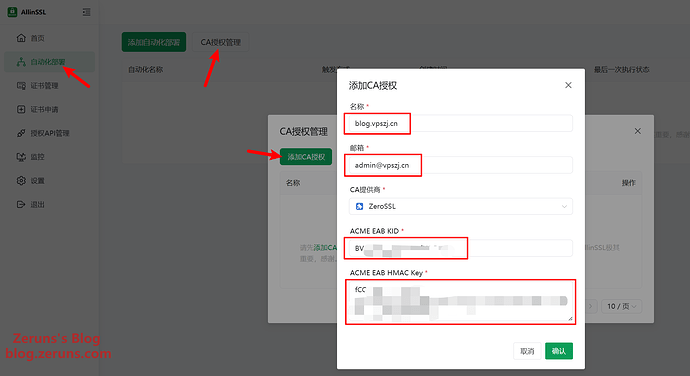This screenshot has height=376, width=690.
Task: Confirm the add CA authorization dialog
Action: tap(559, 351)
